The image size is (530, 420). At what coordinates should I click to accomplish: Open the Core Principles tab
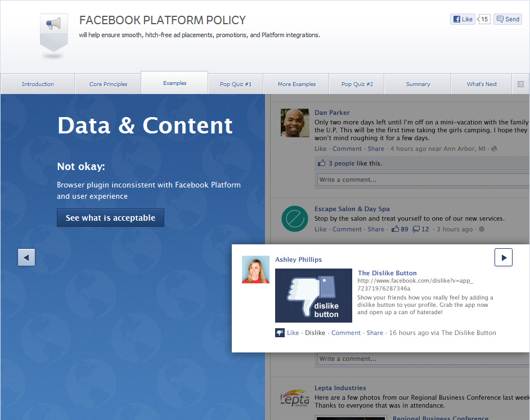(108, 84)
